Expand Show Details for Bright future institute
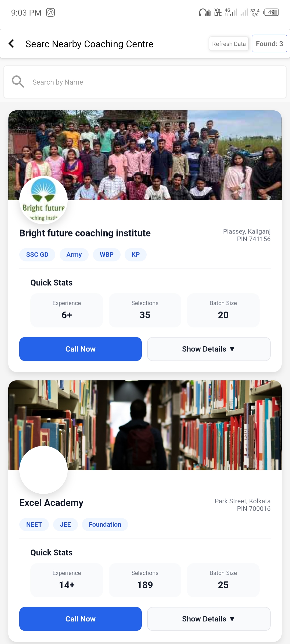This screenshot has height=644, width=290. click(209, 349)
